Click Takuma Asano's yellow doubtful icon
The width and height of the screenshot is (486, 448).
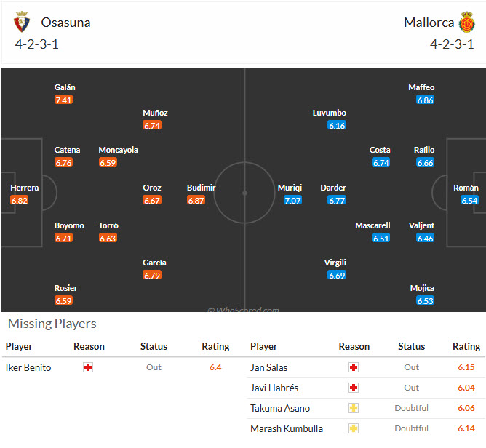(x=354, y=408)
